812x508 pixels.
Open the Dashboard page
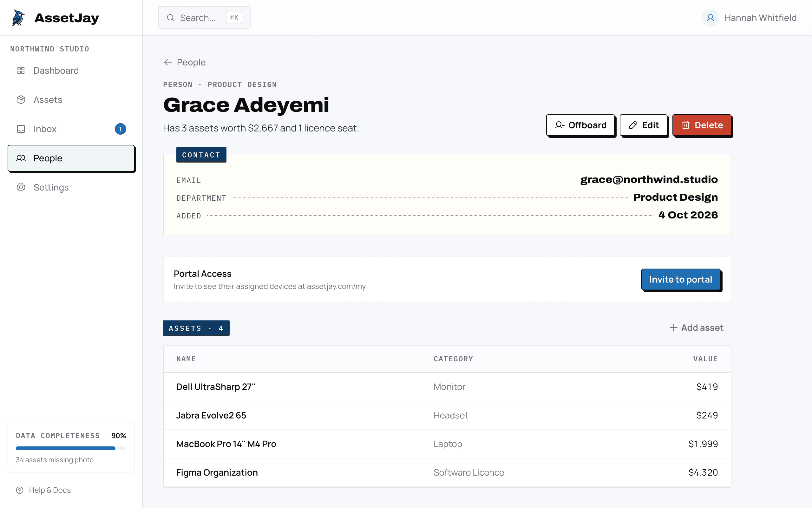(71, 70)
